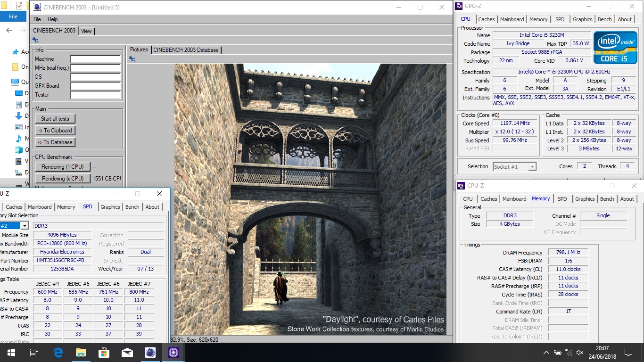
Task: Switch to the View tab in CINEBENCH
Action: [x=86, y=31]
